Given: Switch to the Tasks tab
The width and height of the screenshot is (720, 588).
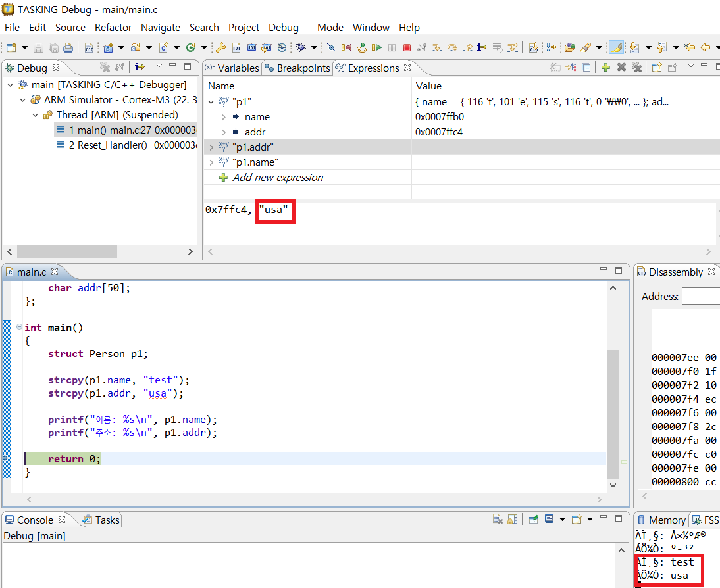Looking at the screenshot, I should [x=101, y=520].
